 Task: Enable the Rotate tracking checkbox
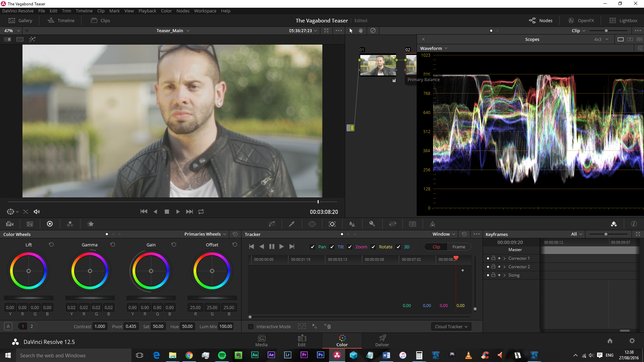tap(373, 247)
